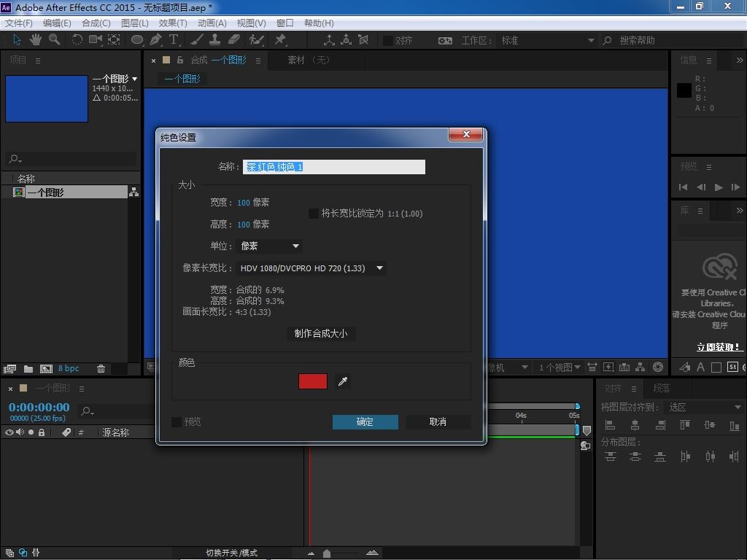
Task: Open the 效果(T) menu
Action: coord(173,23)
